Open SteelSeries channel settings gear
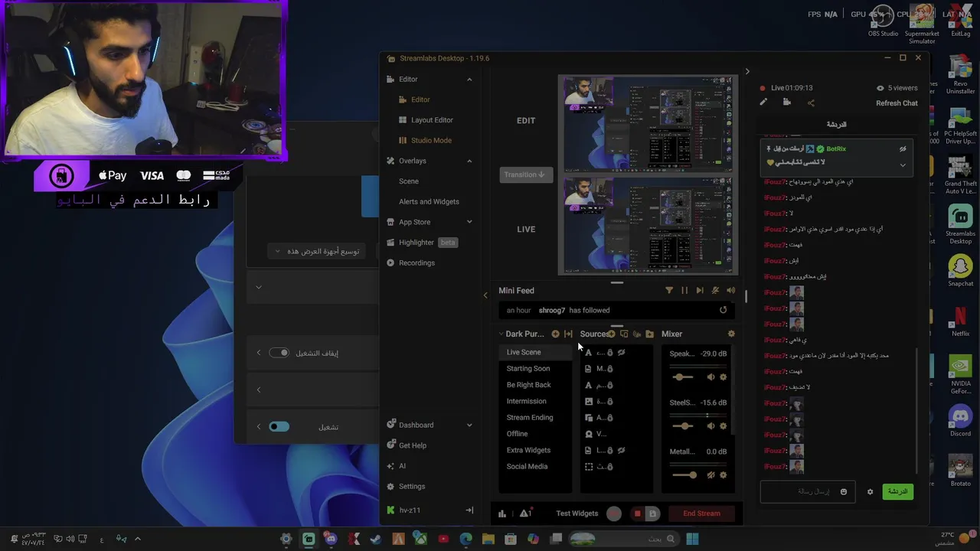Viewport: 980px width, 551px height. (x=723, y=426)
